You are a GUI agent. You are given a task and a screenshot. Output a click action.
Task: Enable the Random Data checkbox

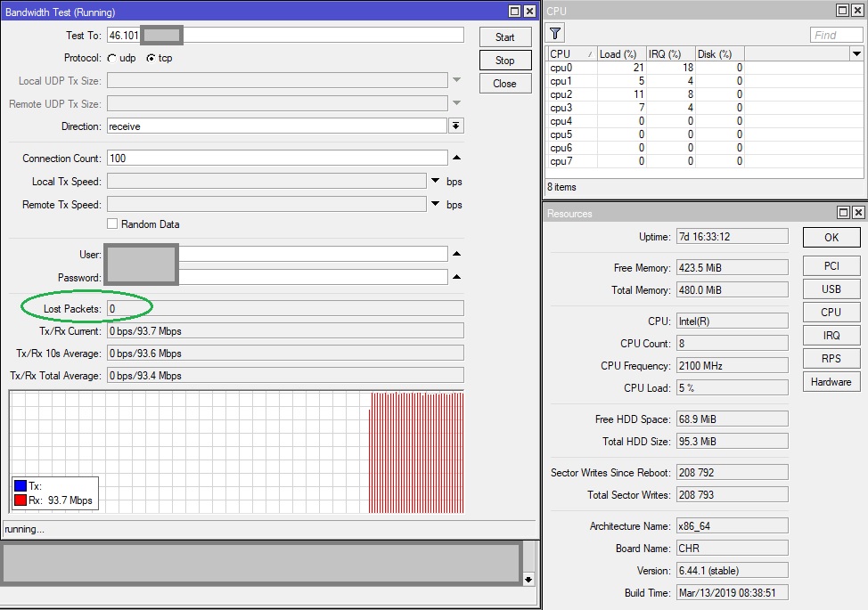[x=112, y=224]
